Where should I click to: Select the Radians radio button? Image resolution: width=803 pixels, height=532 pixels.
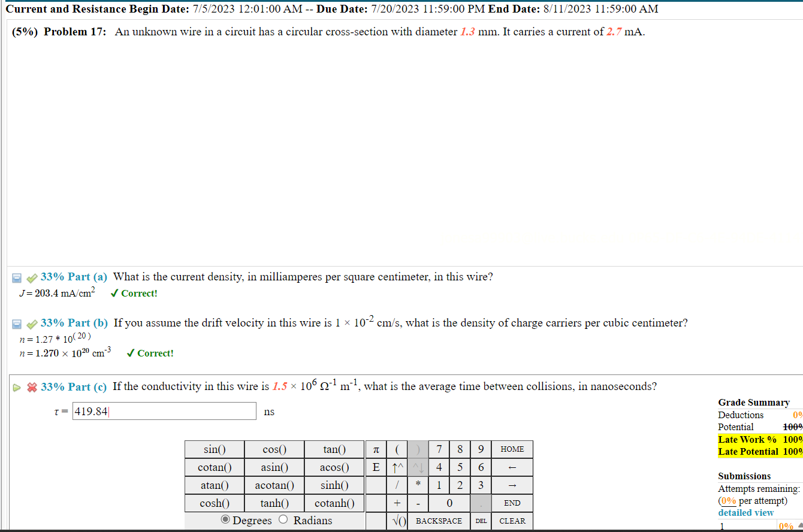282,520
